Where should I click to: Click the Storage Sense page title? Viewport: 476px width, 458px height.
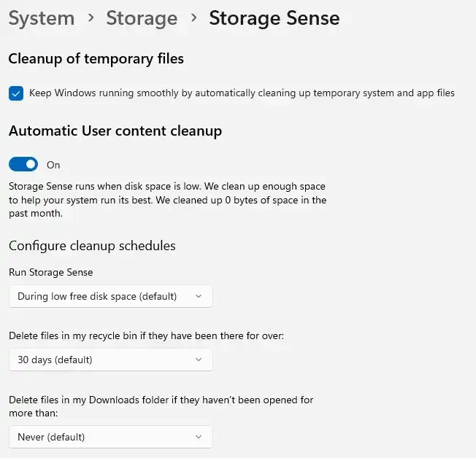(x=274, y=18)
